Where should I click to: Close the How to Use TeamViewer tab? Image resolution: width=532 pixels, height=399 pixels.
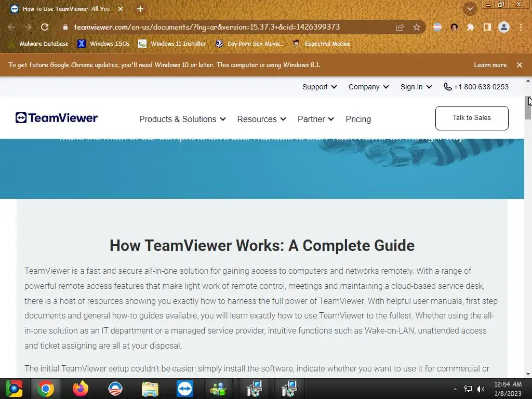tap(121, 9)
